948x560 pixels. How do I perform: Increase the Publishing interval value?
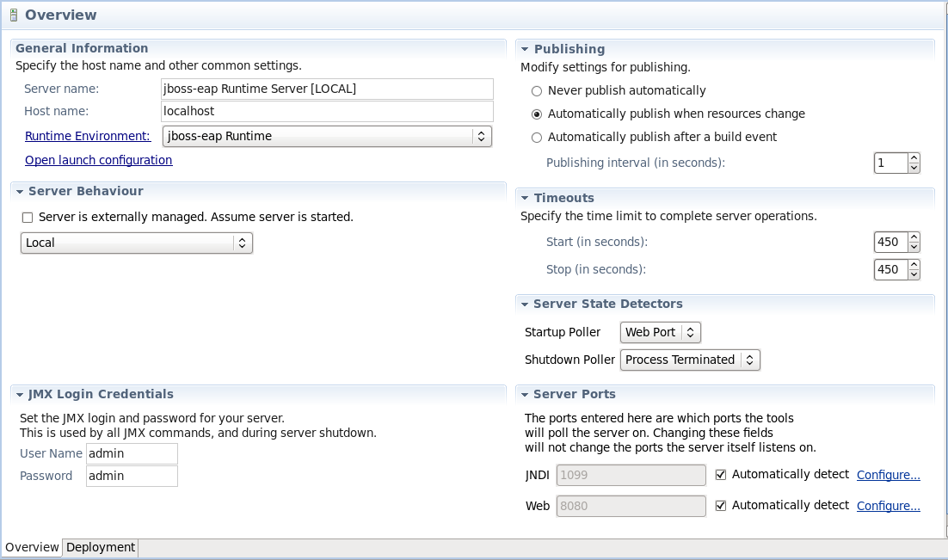(914, 157)
